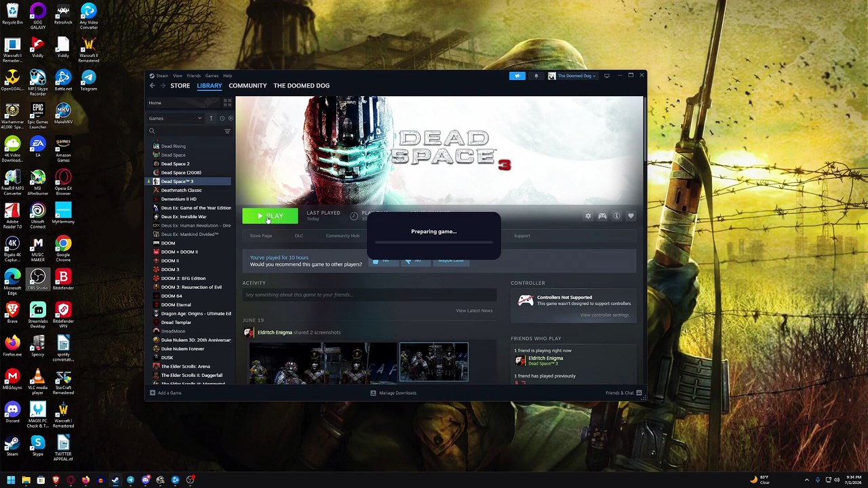Image resolution: width=868 pixels, height=488 pixels.
Task: Click the activity comment text box
Action: 370,295
